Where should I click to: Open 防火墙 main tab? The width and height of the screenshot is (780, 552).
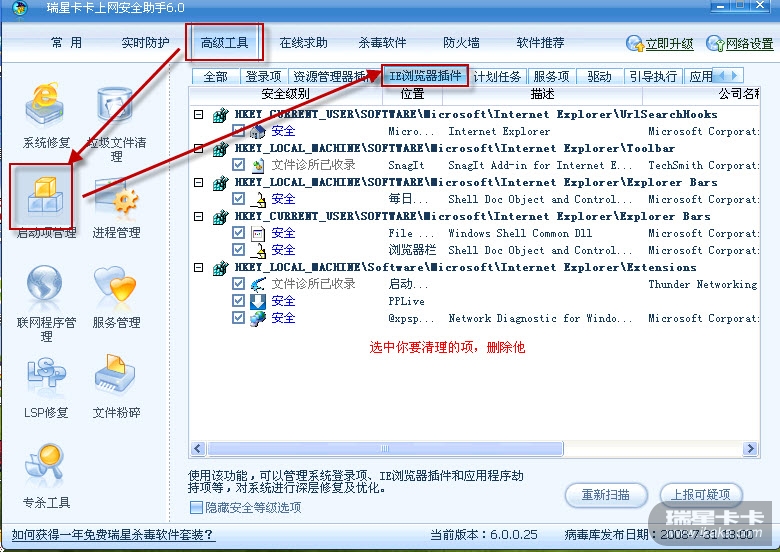coord(462,43)
